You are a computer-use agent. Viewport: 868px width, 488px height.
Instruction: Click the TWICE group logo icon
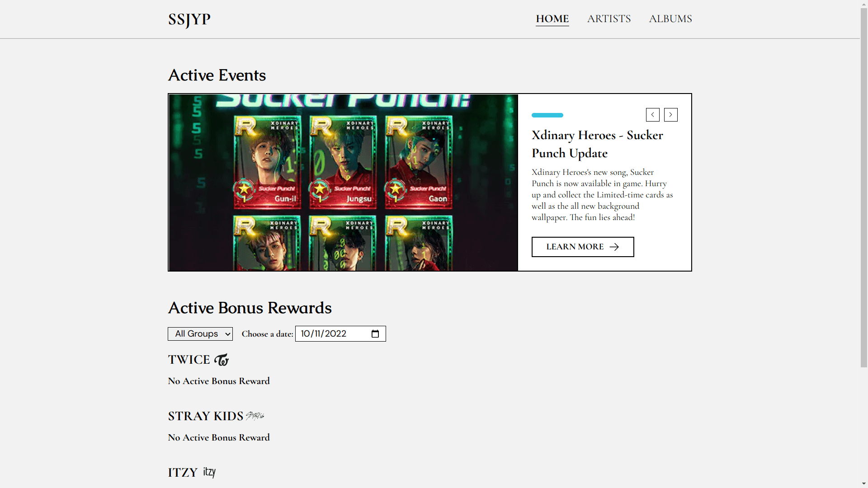[222, 360]
